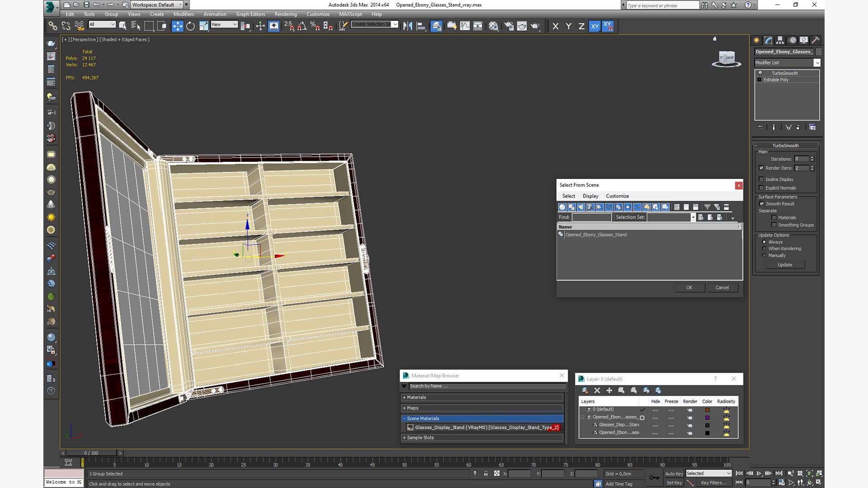
Task: Click the Cancel button in Select From Scene
Action: (722, 288)
